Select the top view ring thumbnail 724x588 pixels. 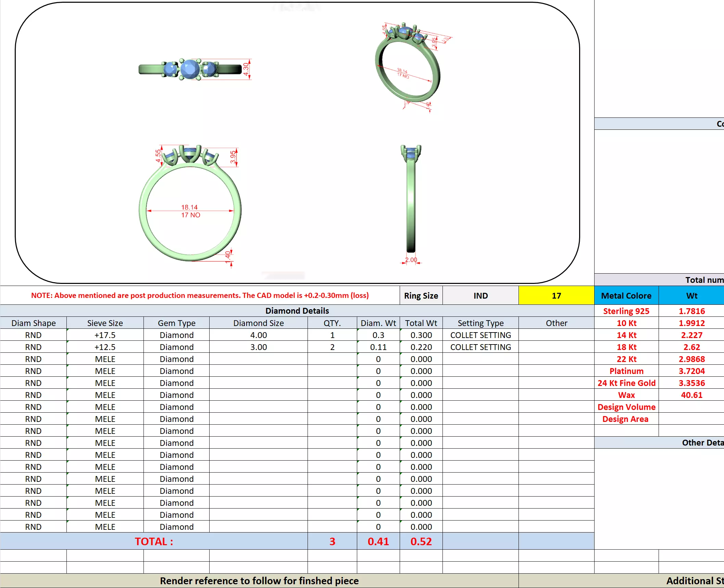tap(190, 69)
